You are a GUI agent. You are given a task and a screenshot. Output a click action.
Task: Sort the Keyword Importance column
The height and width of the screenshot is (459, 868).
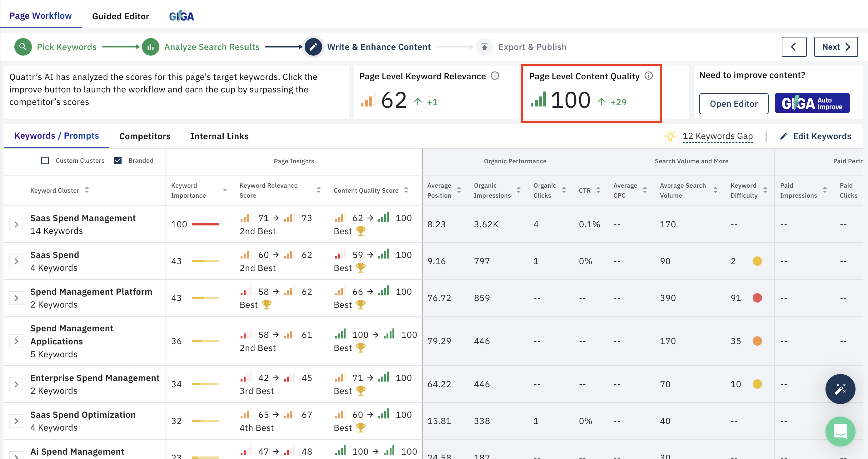click(x=225, y=190)
